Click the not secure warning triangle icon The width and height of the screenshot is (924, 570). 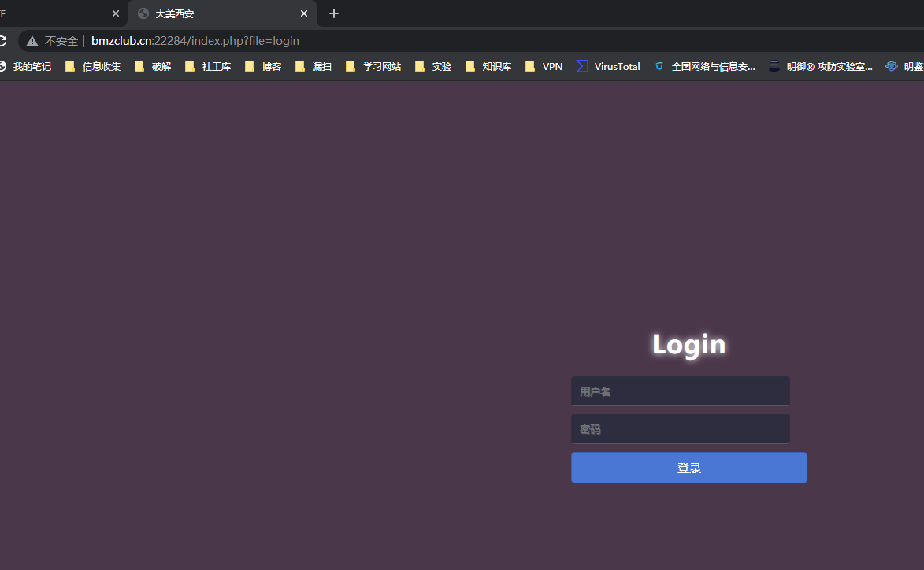coord(32,41)
